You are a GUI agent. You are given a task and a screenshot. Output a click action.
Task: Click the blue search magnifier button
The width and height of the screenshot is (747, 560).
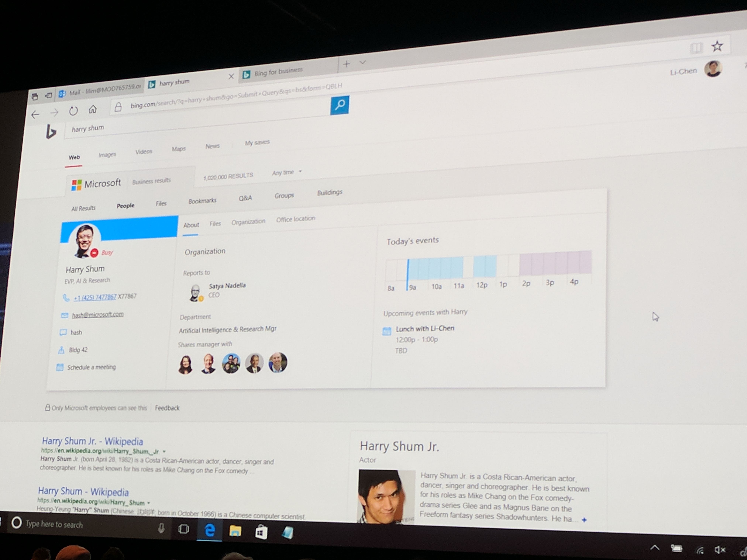pyautogui.click(x=339, y=105)
